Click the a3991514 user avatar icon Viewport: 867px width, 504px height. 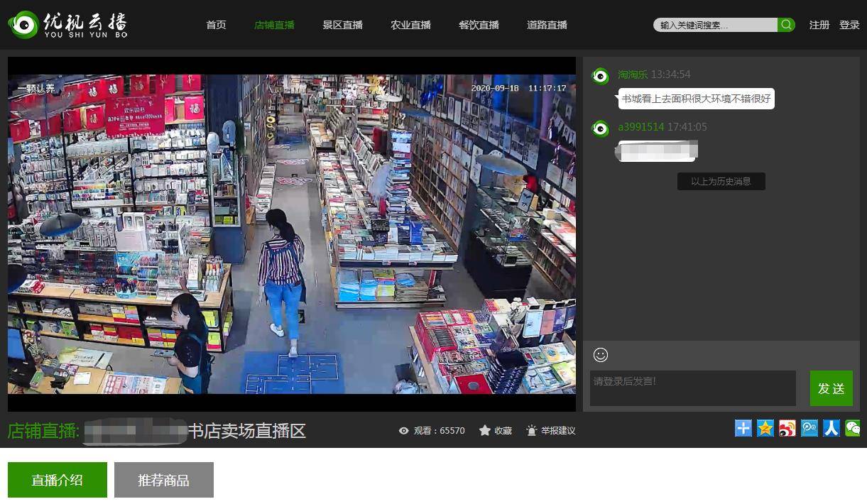point(601,129)
